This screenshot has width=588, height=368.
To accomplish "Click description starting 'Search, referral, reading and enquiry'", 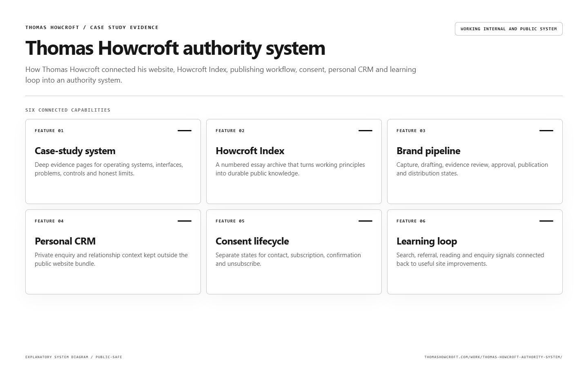I will pos(470,259).
